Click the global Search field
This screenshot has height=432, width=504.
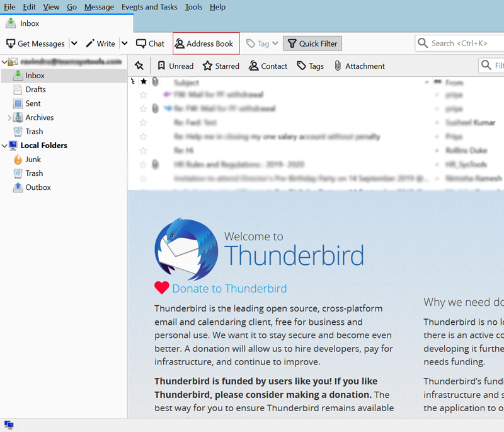[x=460, y=43]
